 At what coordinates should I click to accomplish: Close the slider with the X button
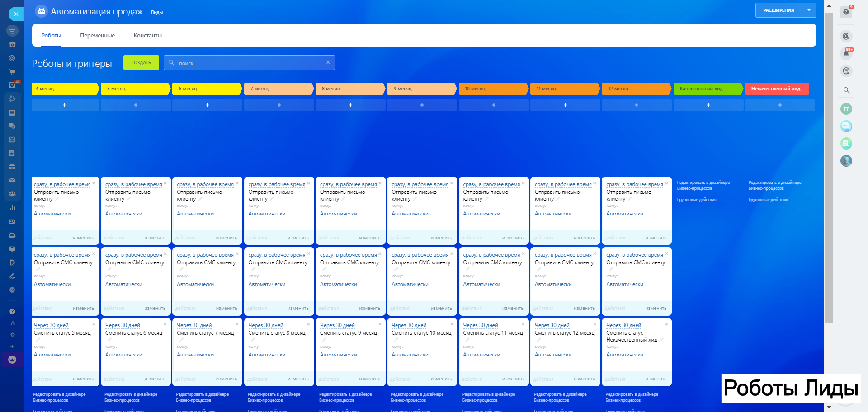(16, 14)
